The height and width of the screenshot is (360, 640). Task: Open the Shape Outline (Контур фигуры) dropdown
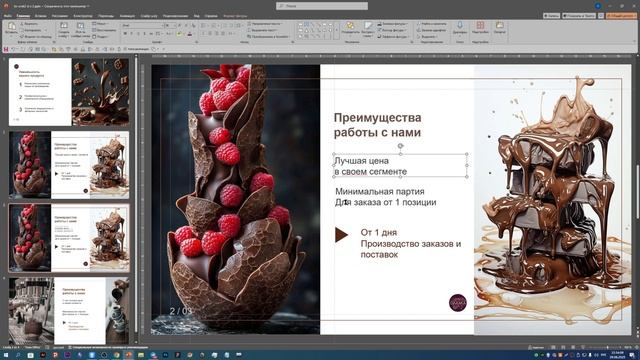pos(393,30)
